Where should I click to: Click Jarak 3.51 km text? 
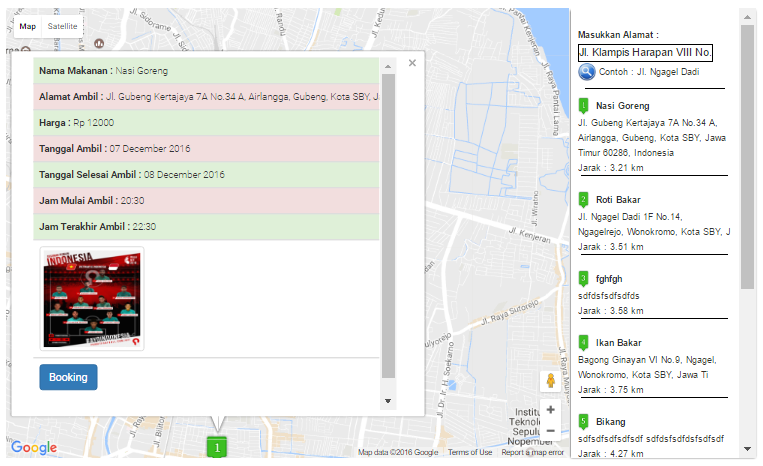[x=611, y=247]
